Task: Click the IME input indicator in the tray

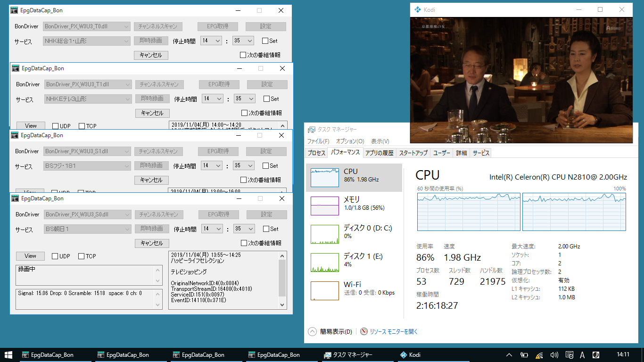Action: coord(583,354)
